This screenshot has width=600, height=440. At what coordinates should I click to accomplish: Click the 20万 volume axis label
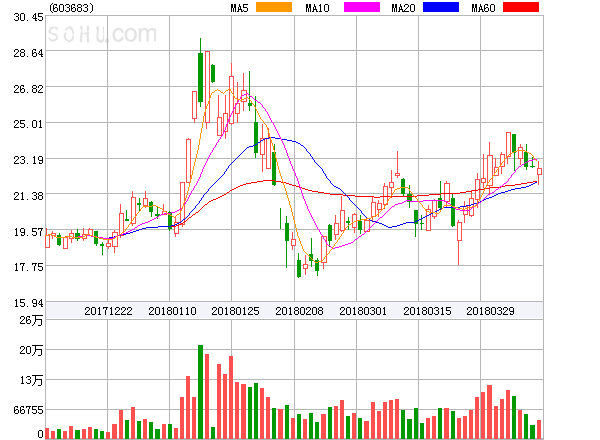(x=31, y=350)
